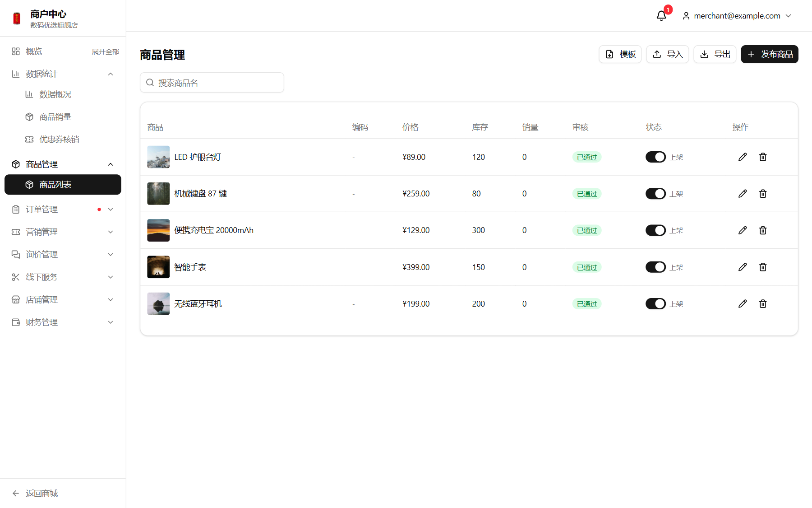Expand the 财务管理 sidebar section
Screen dimensions: 812x508
[63, 322]
